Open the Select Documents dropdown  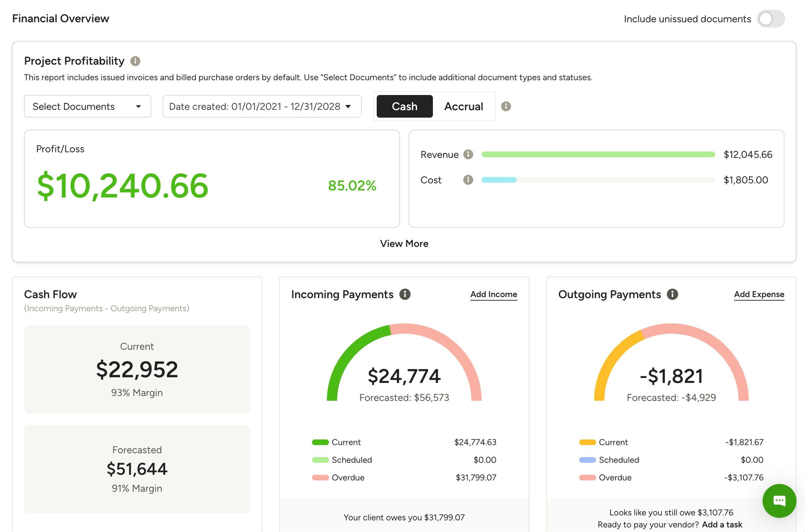click(x=88, y=106)
